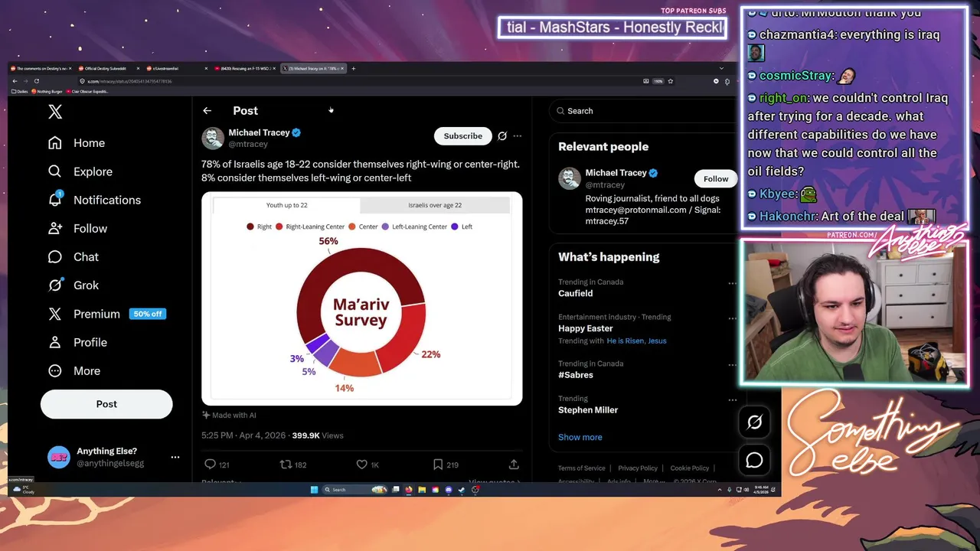Click the reply icon with 121 replies

click(x=210, y=464)
